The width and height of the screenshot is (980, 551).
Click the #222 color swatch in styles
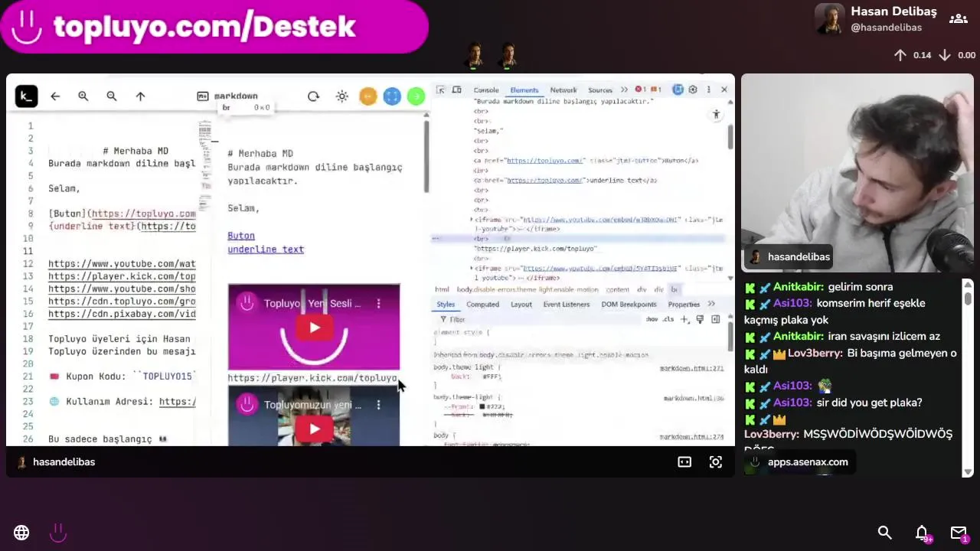tap(482, 406)
